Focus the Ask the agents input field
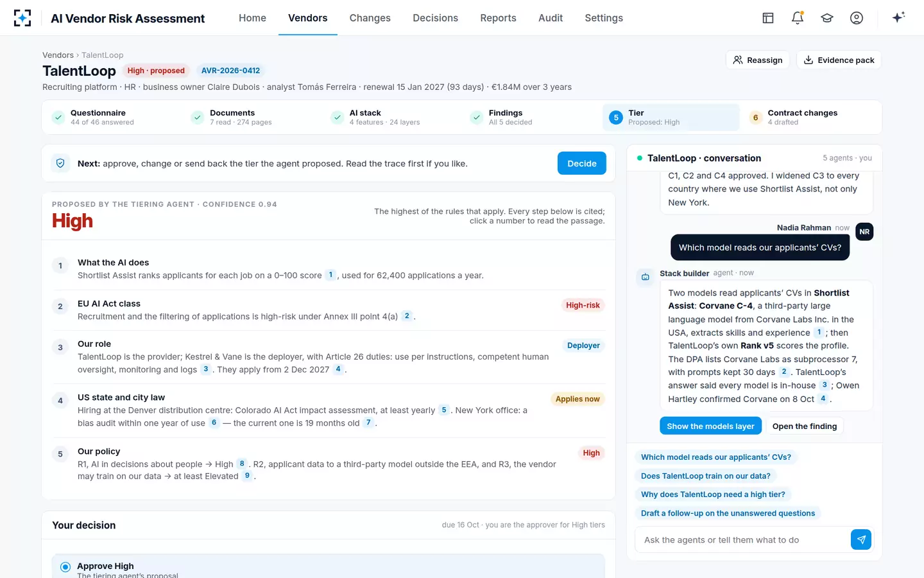 coord(744,539)
